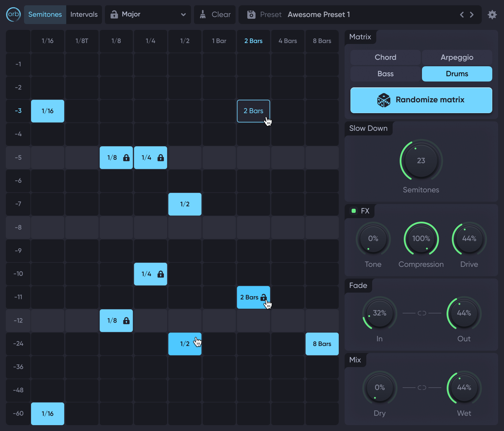Unlock the 2 Bars cell at -11

click(x=263, y=297)
